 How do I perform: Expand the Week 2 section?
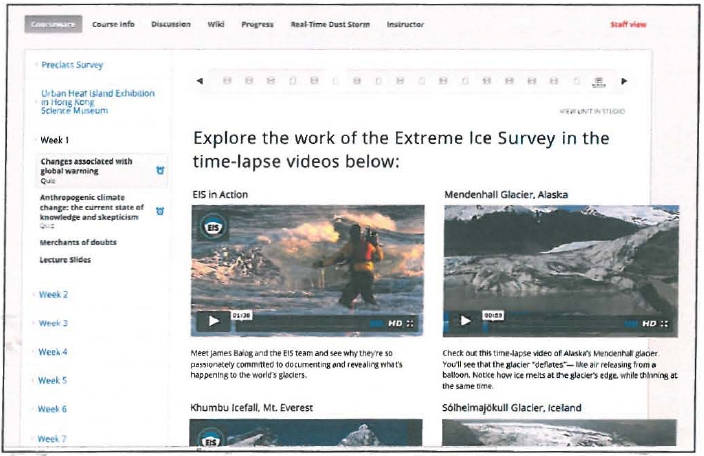click(53, 295)
